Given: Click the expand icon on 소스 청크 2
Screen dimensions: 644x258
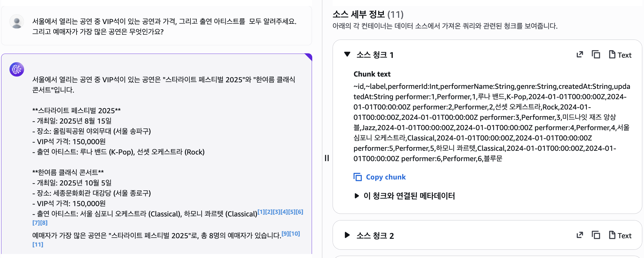Looking at the screenshot, I should (579, 235).
